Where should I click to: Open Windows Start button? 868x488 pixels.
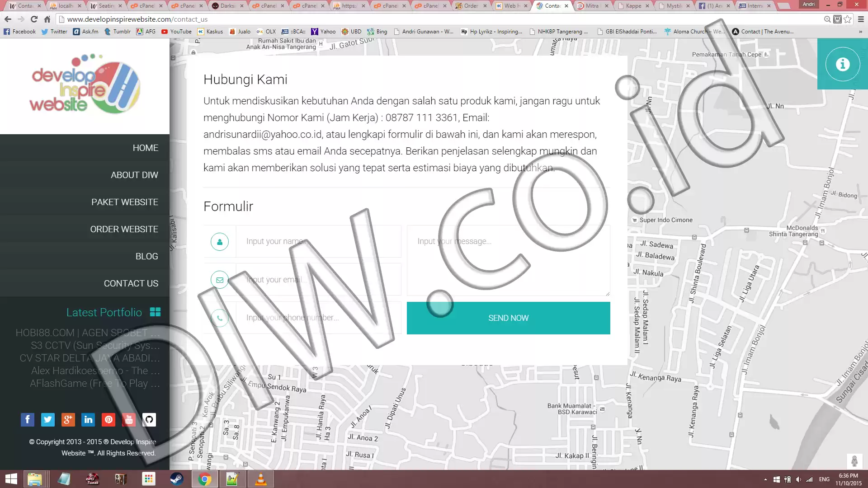pyautogui.click(x=11, y=479)
